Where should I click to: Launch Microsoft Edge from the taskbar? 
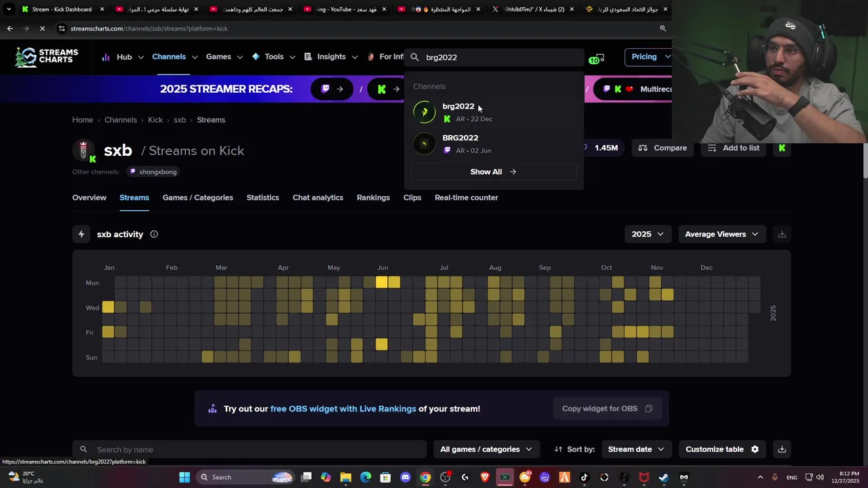pos(366,477)
